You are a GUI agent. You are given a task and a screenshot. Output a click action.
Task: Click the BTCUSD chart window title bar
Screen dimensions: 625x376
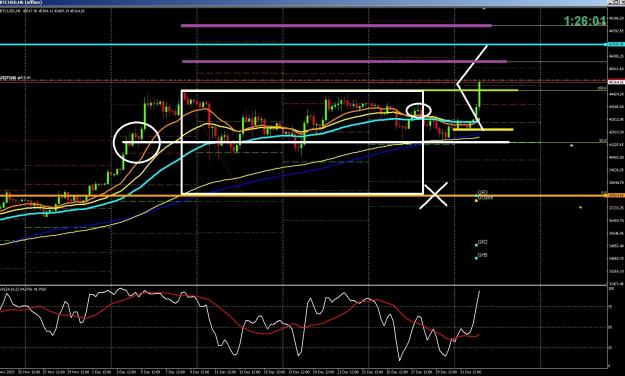coord(303,2)
